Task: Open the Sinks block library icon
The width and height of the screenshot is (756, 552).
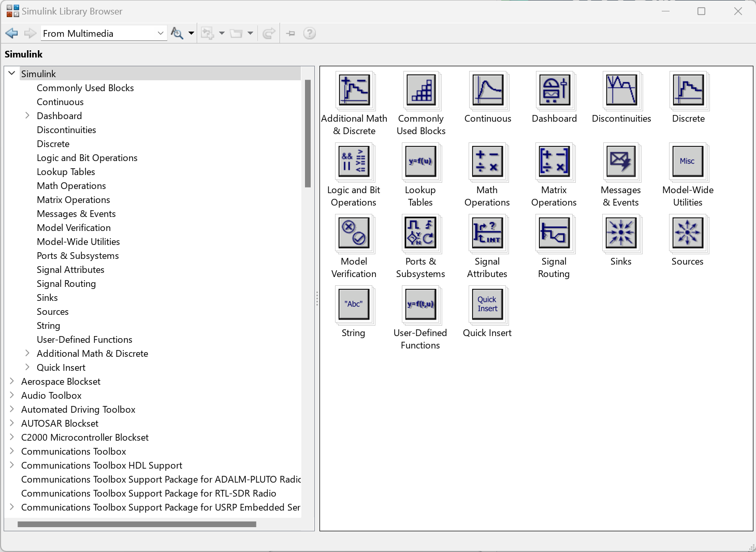Action: [621, 234]
